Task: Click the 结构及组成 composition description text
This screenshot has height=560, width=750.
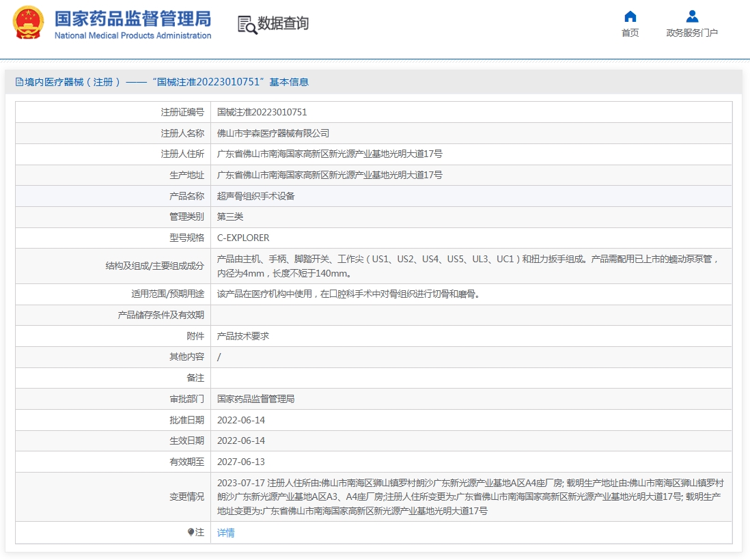Action: (x=469, y=266)
